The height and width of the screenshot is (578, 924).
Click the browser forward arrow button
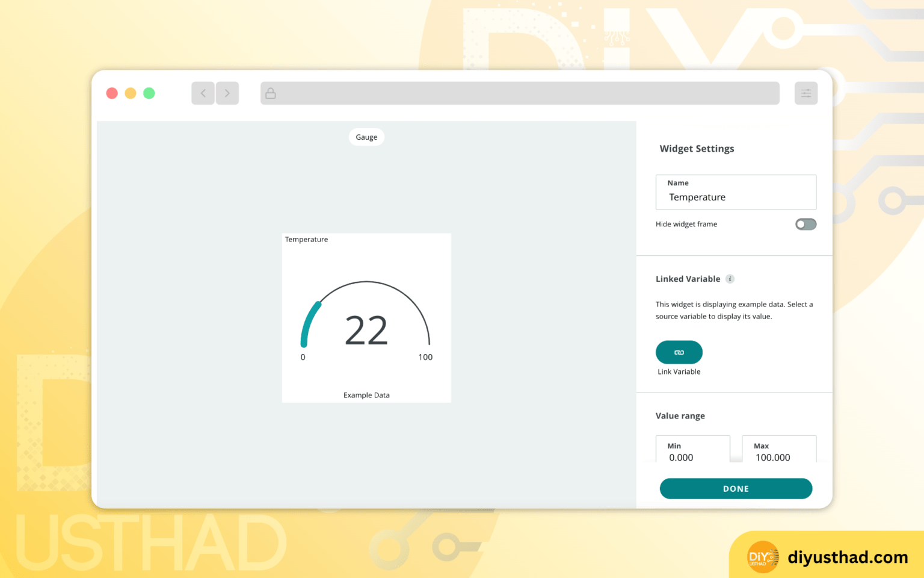(x=227, y=93)
